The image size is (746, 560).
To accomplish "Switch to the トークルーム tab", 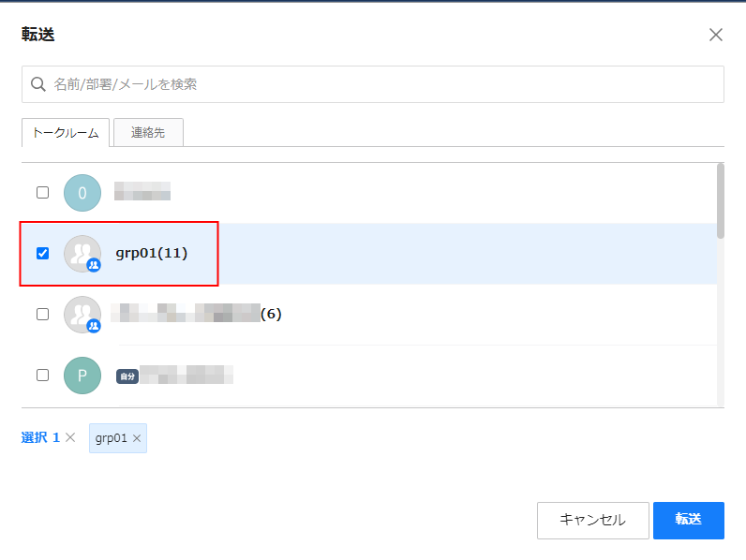I will point(66,133).
